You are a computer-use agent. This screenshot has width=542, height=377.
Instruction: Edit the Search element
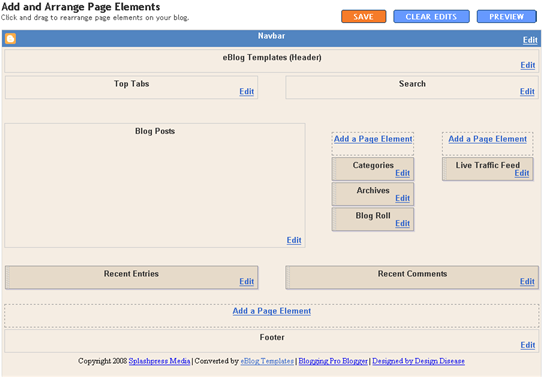pos(527,92)
